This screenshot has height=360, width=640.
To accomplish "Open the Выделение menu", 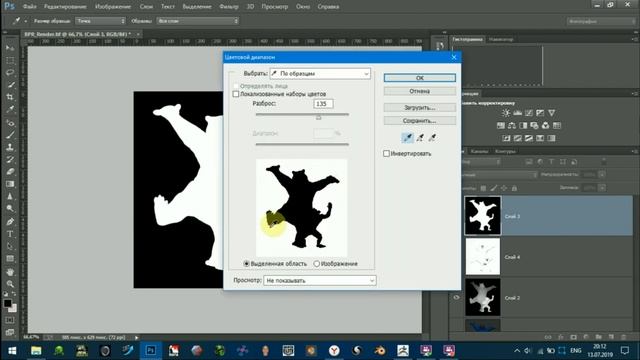I will point(197,7).
